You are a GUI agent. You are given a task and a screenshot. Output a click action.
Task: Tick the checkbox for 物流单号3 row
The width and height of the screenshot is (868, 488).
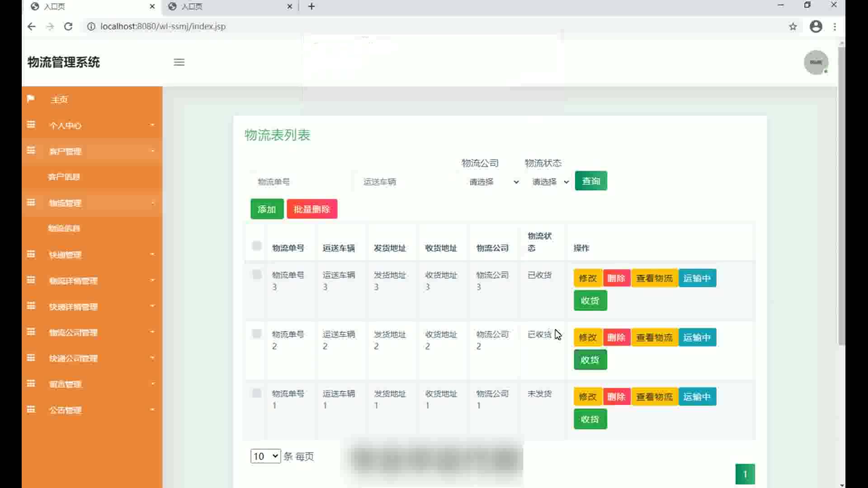(x=257, y=275)
